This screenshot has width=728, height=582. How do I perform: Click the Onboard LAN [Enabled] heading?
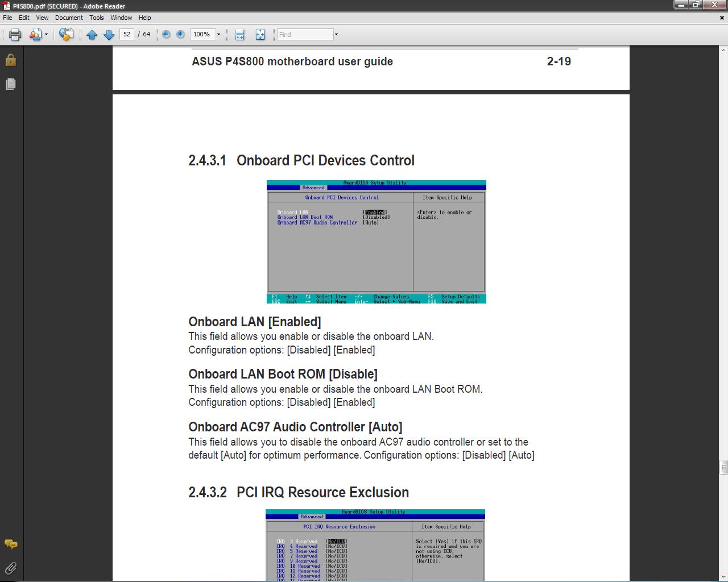pyautogui.click(x=255, y=322)
